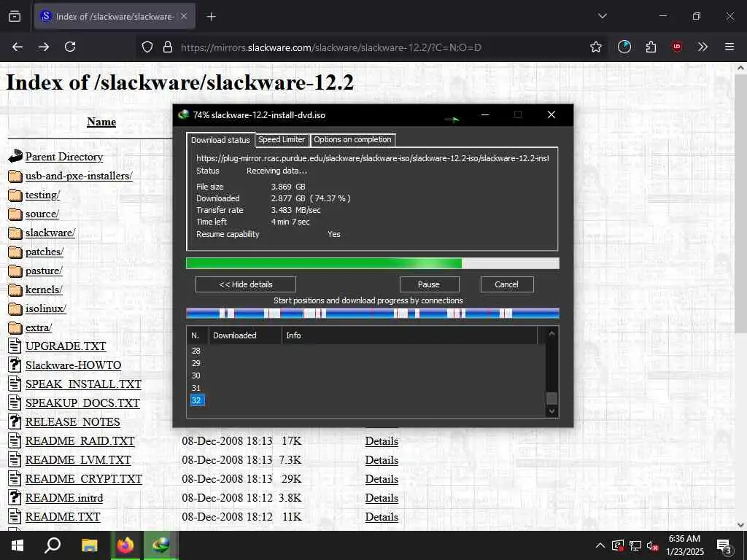The width and height of the screenshot is (747, 560).
Task: Open Details link for README_LVM.TXT
Action: [382, 460]
